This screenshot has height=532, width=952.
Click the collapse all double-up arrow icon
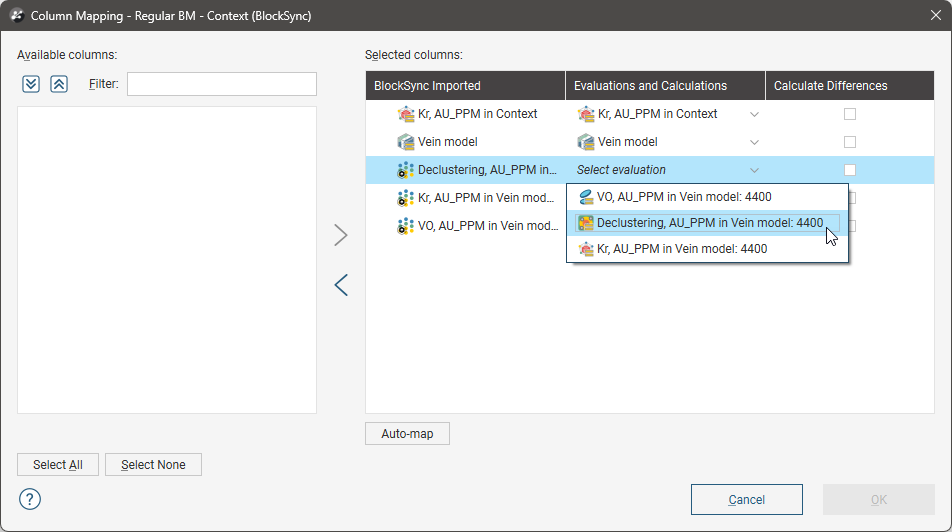[59, 84]
